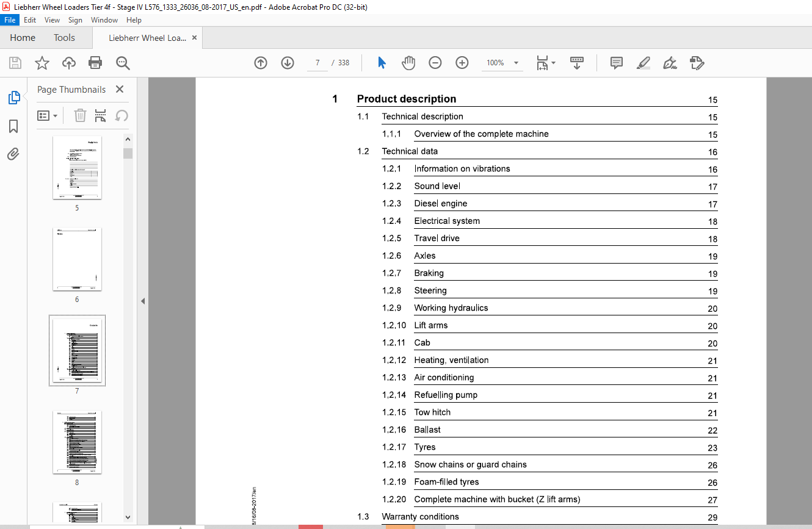Click 'Information on vibrations' entry
The height and width of the screenshot is (529, 812).
462,168
